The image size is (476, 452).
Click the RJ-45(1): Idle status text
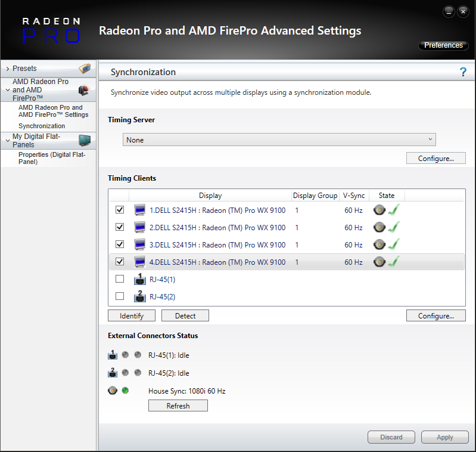[x=169, y=355]
